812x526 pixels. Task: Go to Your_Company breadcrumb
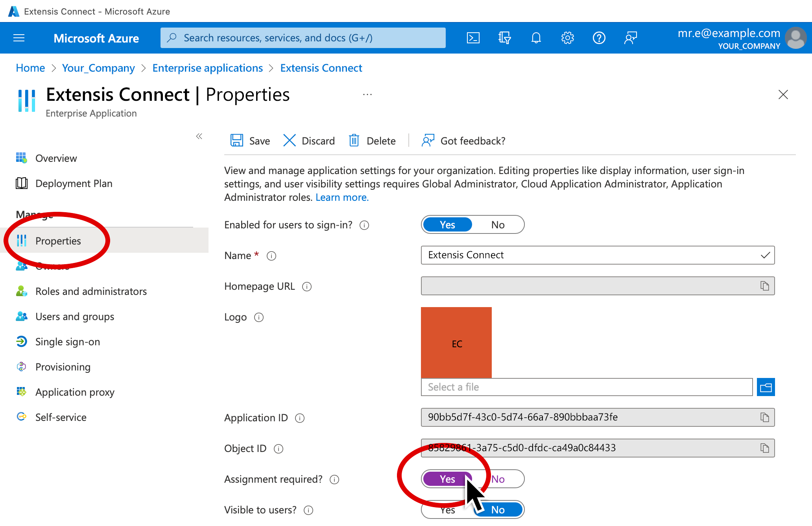pyautogui.click(x=98, y=68)
